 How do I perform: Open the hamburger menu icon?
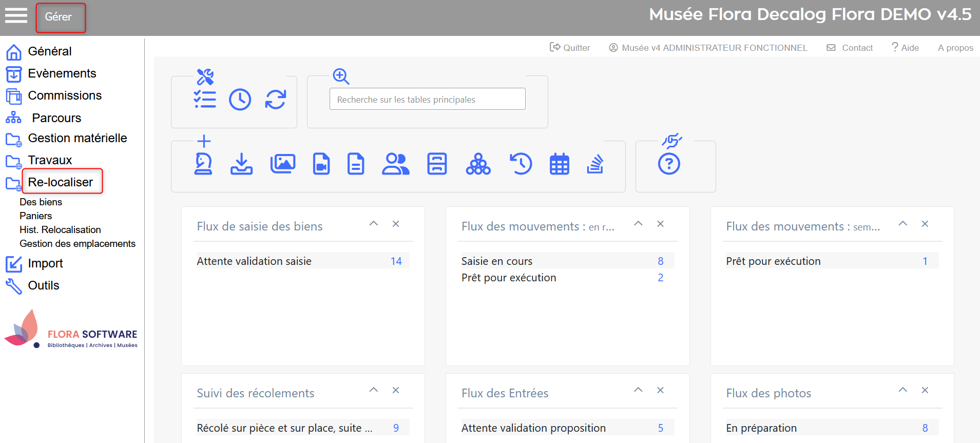16,15
